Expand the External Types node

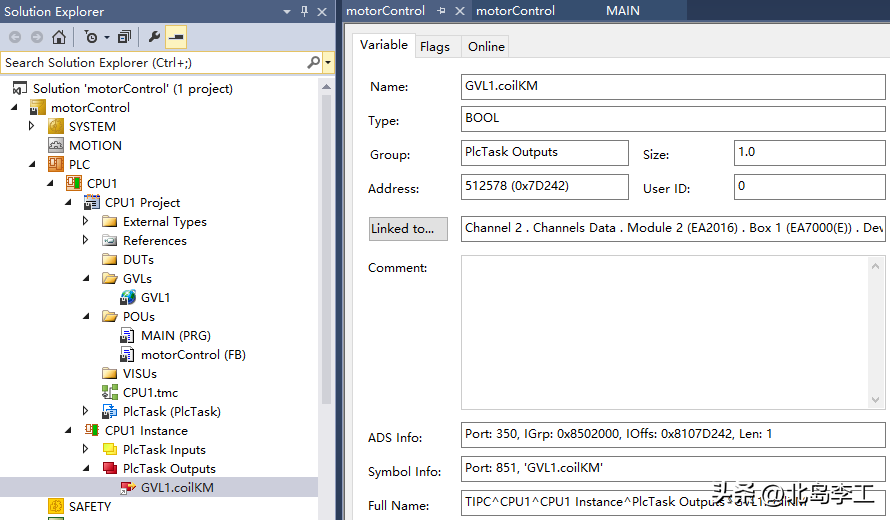(85, 221)
